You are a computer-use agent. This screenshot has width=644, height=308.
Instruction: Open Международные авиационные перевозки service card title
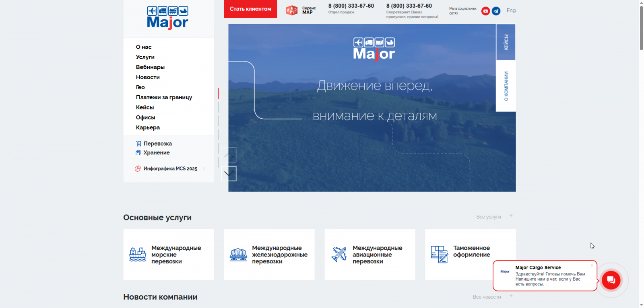tap(378, 255)
